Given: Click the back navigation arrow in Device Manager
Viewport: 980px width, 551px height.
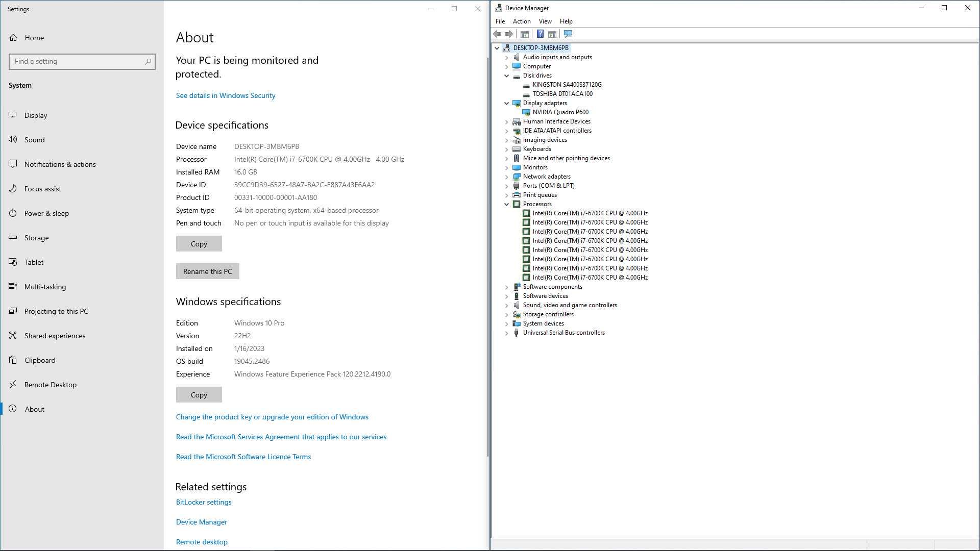Looking at the screenshot, I should 498,34.
